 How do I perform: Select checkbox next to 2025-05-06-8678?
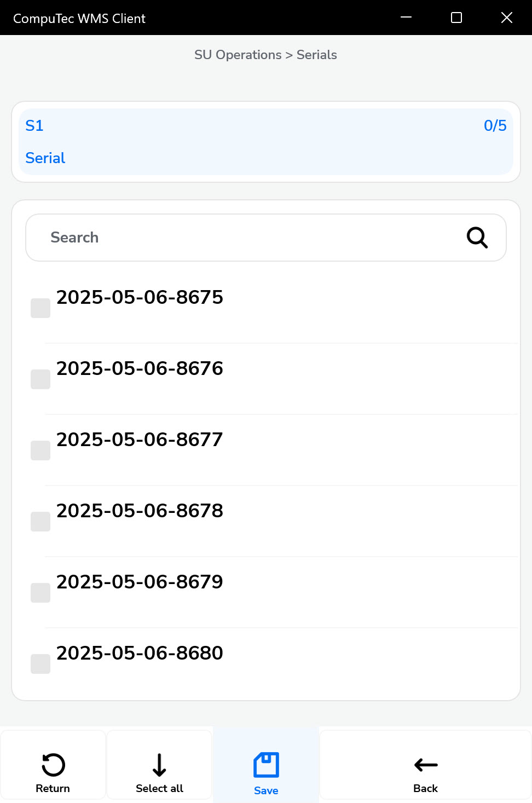(41, 522)
